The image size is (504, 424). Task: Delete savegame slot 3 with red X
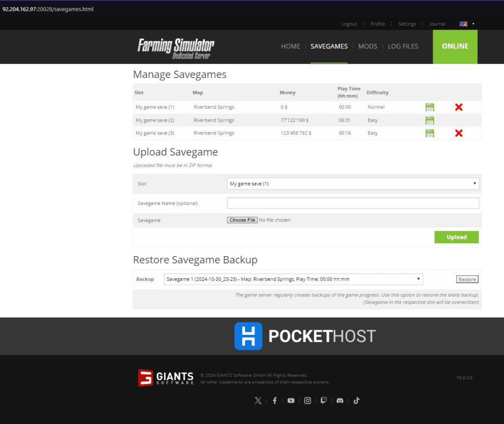tap(459, 133)
